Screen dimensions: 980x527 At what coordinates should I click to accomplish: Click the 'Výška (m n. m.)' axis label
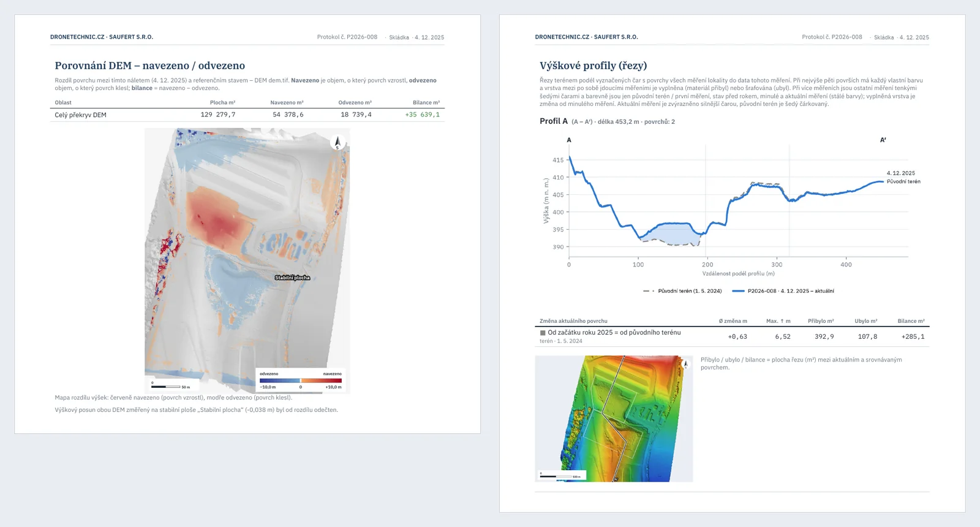click(x=546, y=200)
